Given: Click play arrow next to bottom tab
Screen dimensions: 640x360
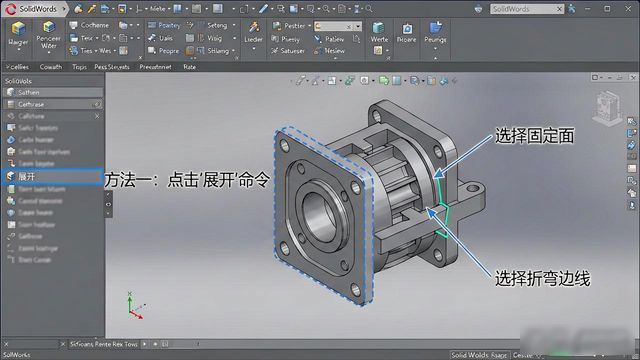Looking at the screenshot, I should (144, 344).
